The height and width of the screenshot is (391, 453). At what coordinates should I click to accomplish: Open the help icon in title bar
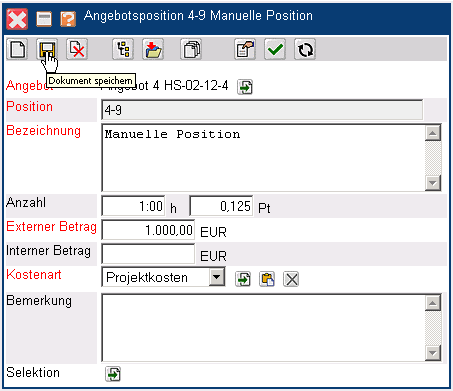pyautogui.click(x=68, y=19)
